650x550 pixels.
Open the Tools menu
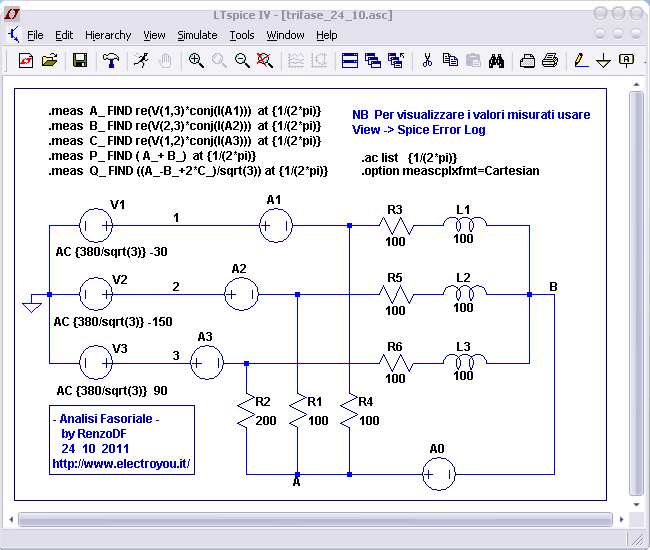pos(242,35)
